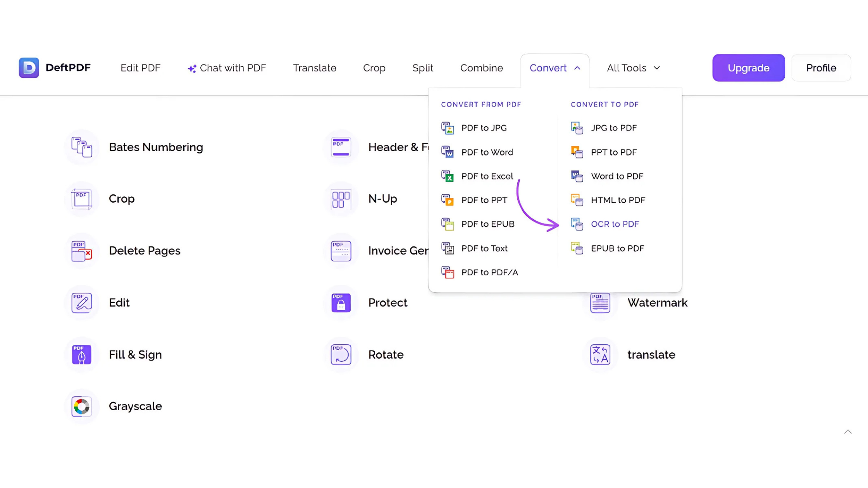Screen dimensions: 868x488
Task: Open the Rotate tool icon
Action: point(341,355)
